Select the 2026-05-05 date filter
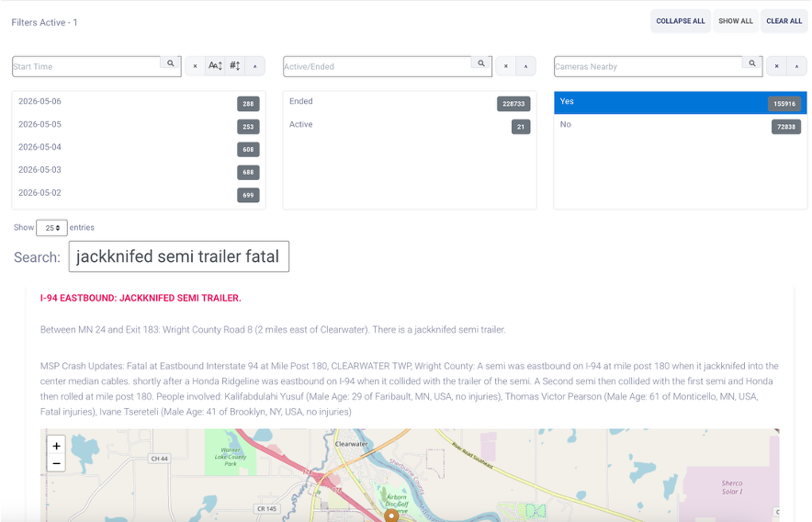The height and width of the screenshot is (522, 812). (139, 126)
